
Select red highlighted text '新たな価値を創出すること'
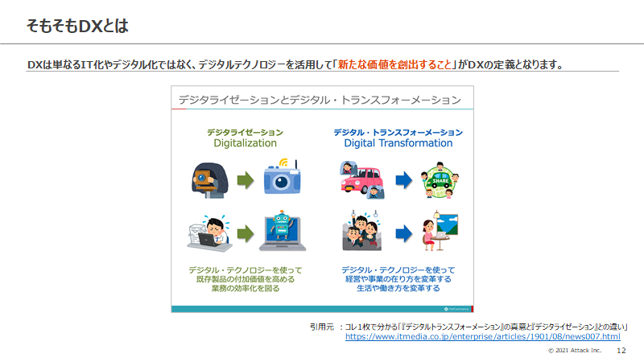click(394, 64)
